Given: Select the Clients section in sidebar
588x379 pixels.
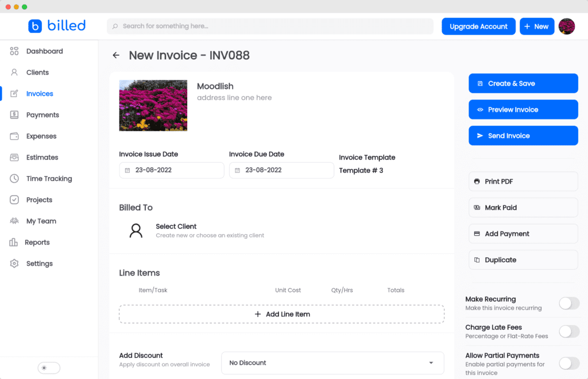Looking at the screenshot, I should 14,72.
